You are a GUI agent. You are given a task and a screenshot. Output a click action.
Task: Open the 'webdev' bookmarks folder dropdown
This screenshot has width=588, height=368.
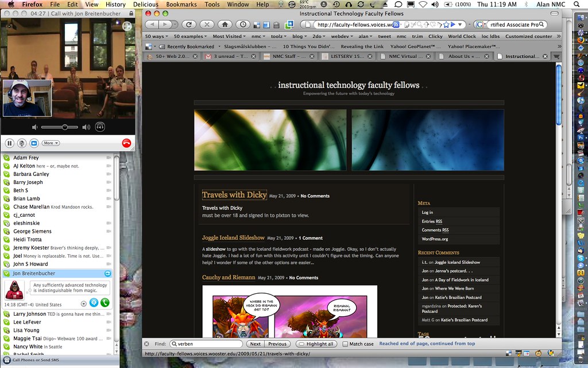click(x=342, y=36)
